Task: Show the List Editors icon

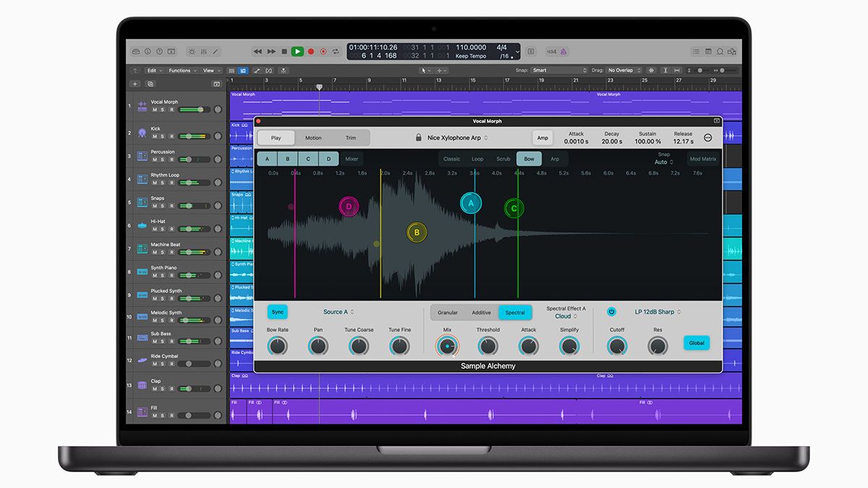Action: (697, 51)
